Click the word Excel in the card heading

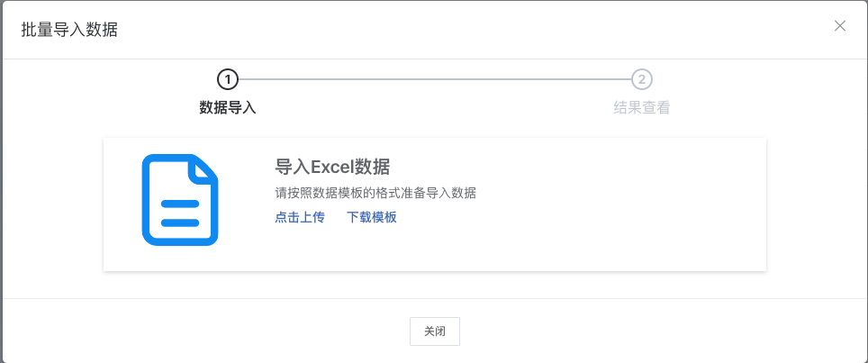(x=332, y=168)
